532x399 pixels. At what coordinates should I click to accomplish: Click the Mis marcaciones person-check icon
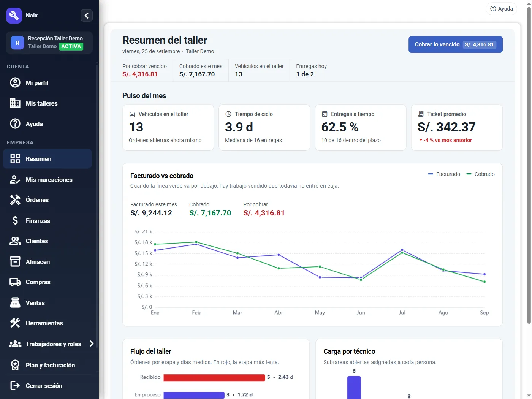[x=15, y=180]
